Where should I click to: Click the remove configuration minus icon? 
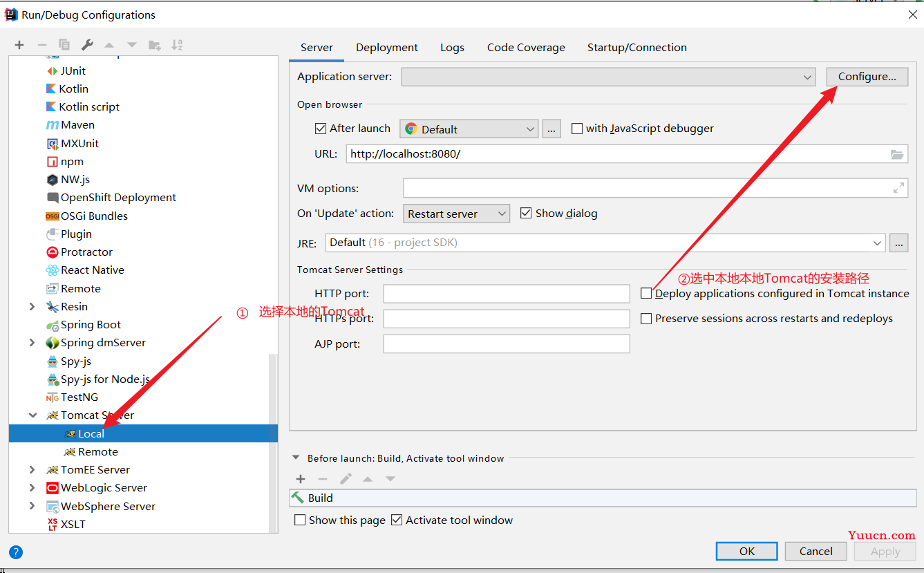tap(41, 45)
